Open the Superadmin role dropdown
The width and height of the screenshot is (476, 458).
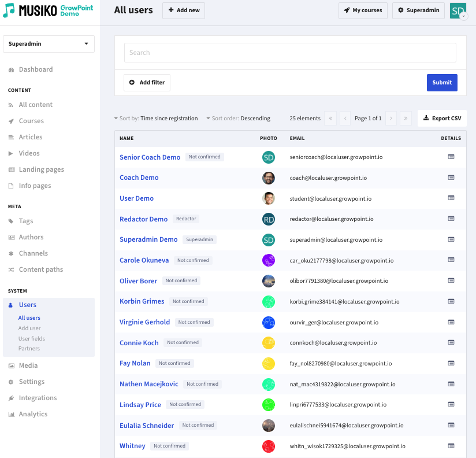click(49, 43)
